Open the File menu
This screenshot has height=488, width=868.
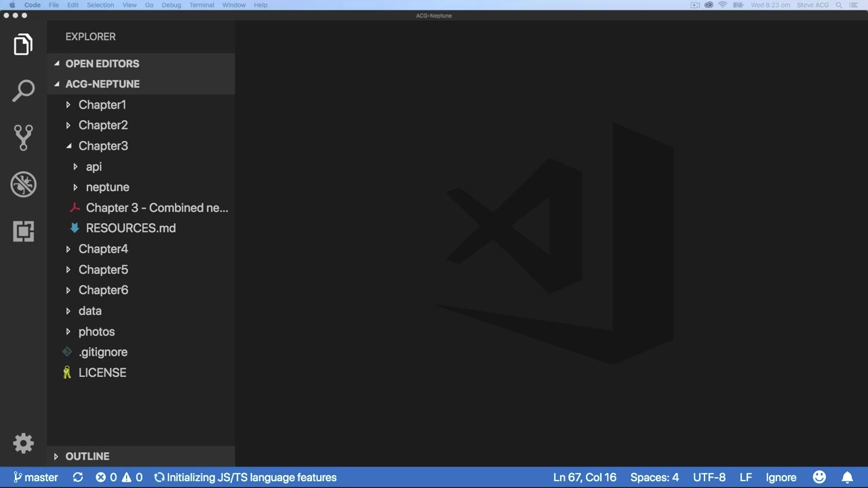click(x=54, y=5)
